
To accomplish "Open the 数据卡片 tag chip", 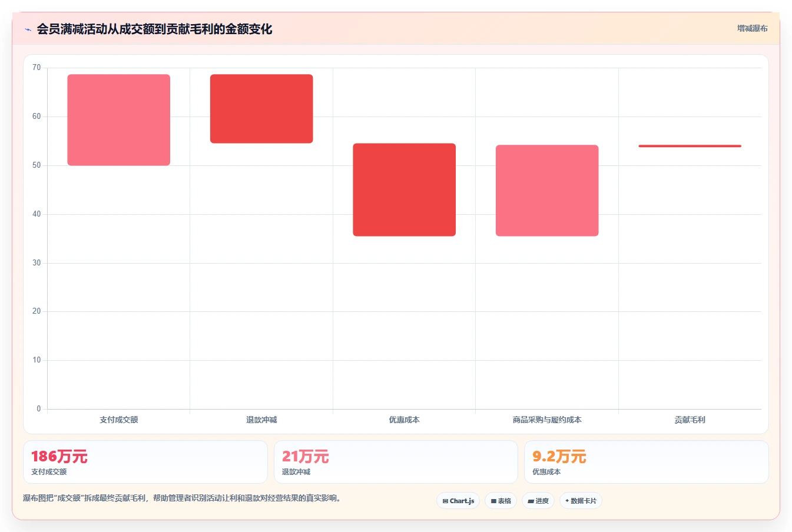I will [x=581, y=501].
